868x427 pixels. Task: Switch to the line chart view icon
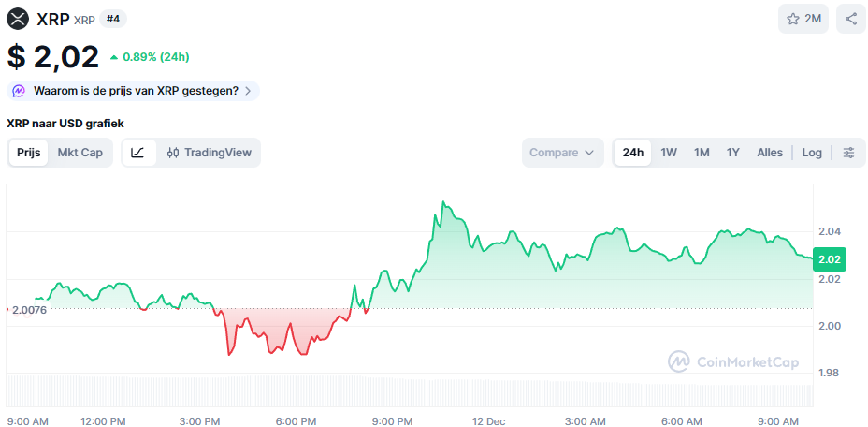click(x=138, y=153)
